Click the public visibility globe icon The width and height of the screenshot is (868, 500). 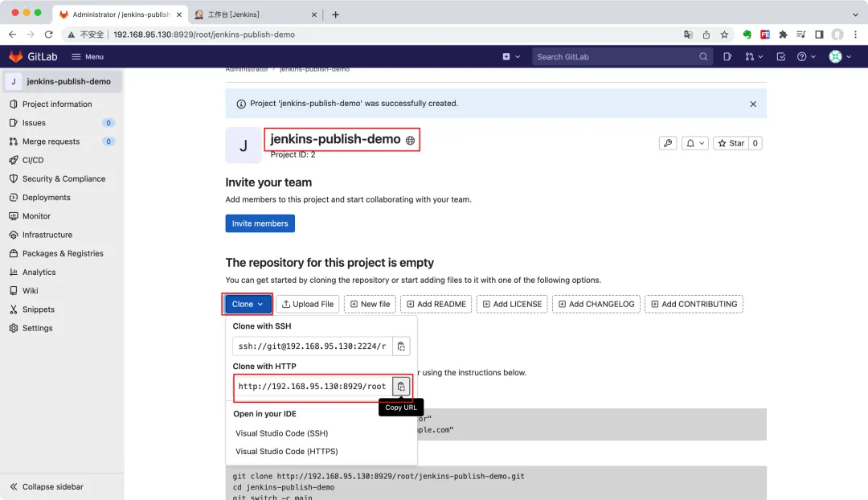pyautogui.click(x=410, y=141)
